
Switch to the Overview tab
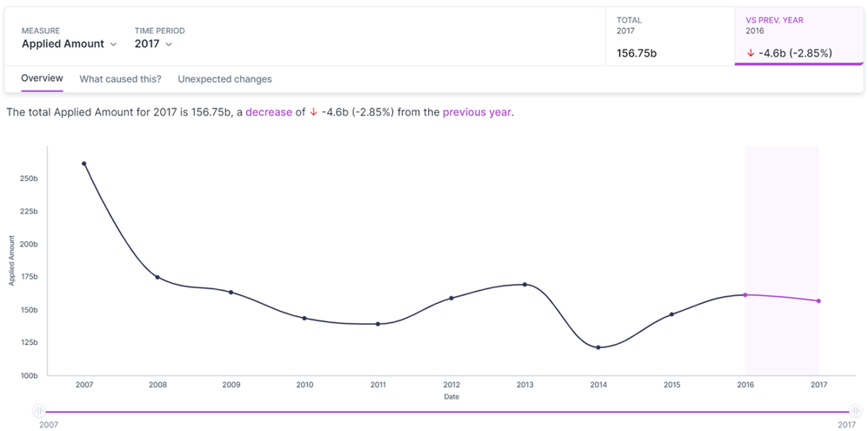42,78
